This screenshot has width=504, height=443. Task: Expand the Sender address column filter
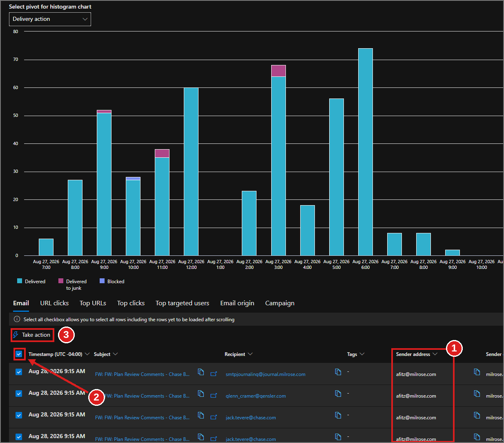click(435, 354)
